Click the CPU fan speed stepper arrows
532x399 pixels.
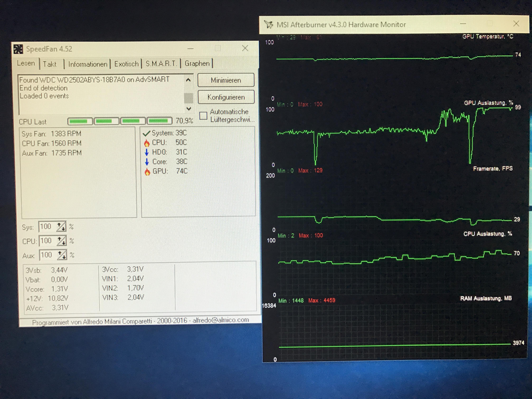point(62,241)
